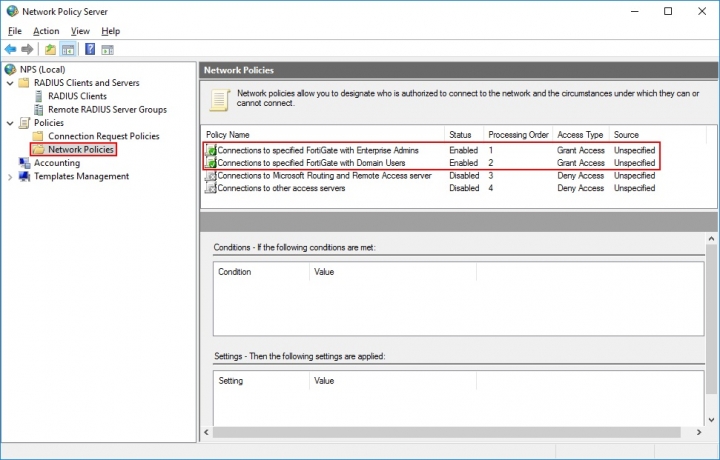The image size is (720, 460).
Task: Select Connection Request Policies
Action: click(x=104, y=136)
